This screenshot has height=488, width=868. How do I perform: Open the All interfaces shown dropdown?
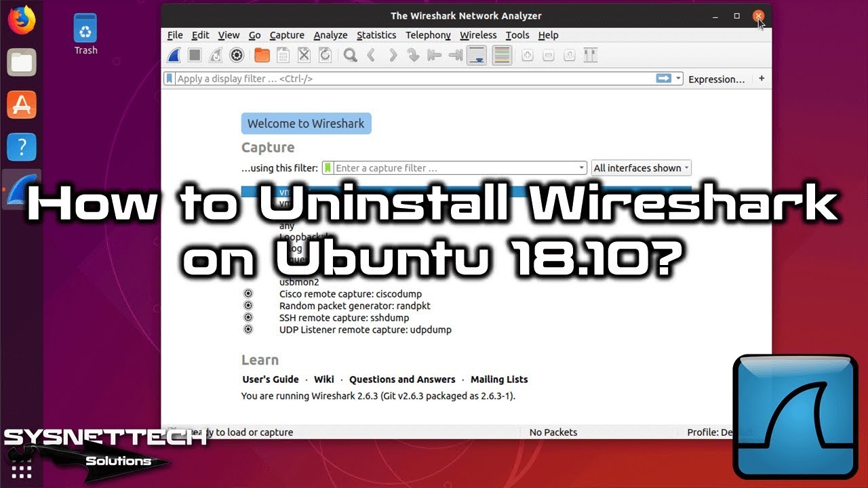point(642,168)
